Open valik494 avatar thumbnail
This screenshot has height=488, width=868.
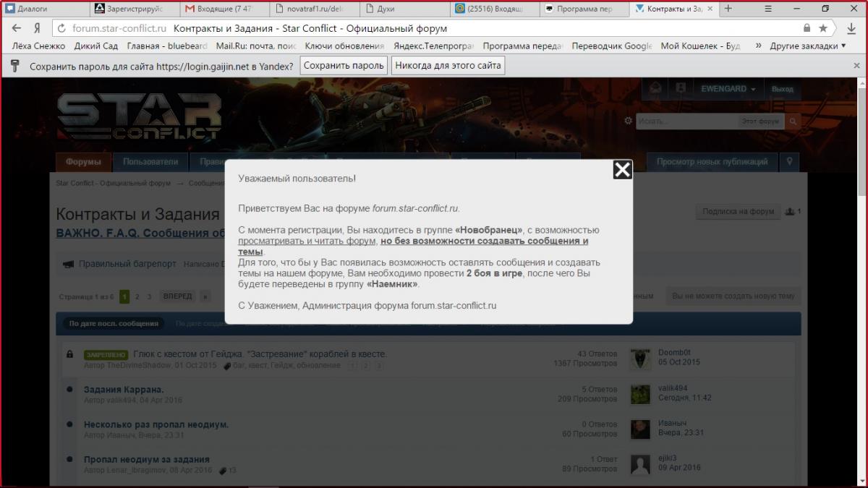tap(640, 393)
